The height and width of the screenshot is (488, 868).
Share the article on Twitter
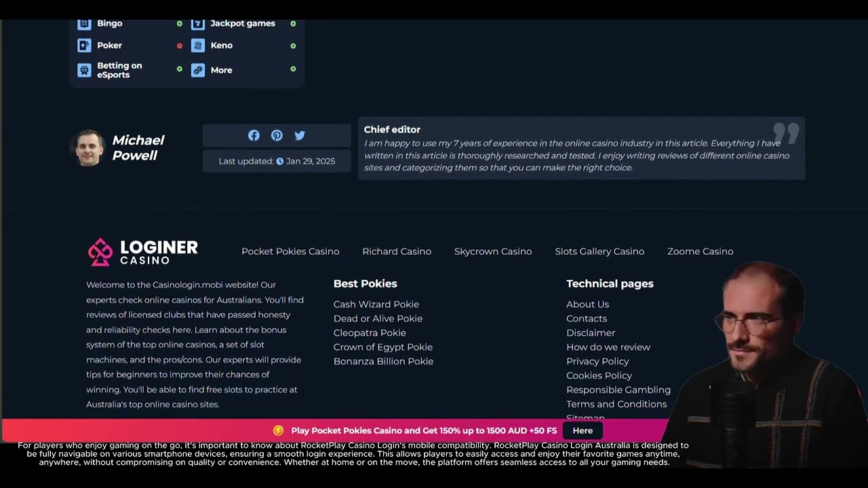(300, 136)
